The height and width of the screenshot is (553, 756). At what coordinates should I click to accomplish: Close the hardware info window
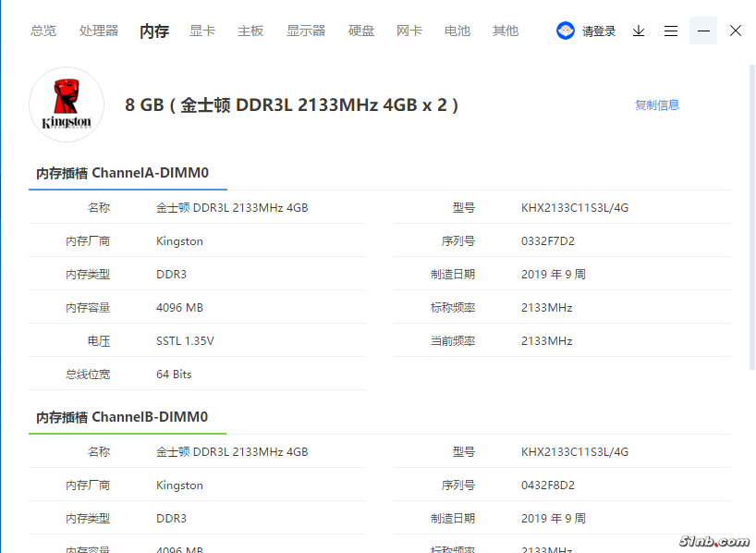coord(736,31)
